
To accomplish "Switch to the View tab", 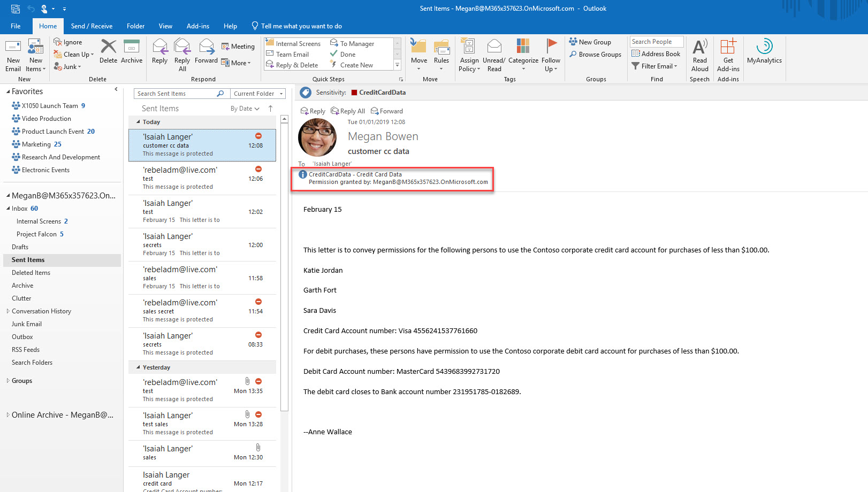I will 165,26.
